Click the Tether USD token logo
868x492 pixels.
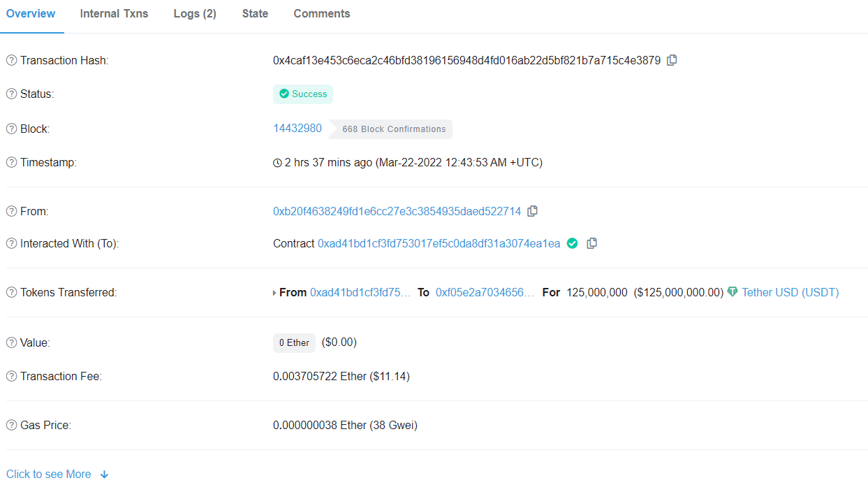(x=732, y=291)
